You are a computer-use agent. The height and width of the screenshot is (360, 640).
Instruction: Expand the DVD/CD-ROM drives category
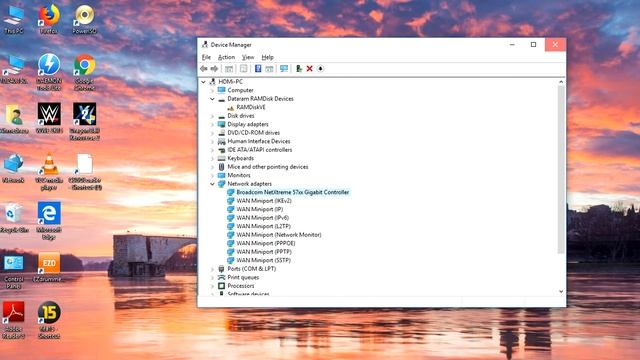pyautogui.click(x=212, y=133)
